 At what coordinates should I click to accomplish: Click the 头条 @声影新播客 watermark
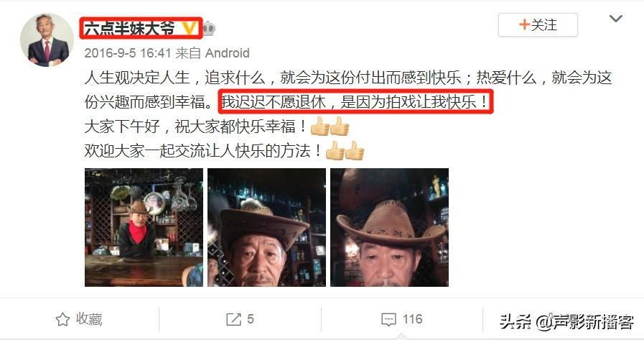566,321
